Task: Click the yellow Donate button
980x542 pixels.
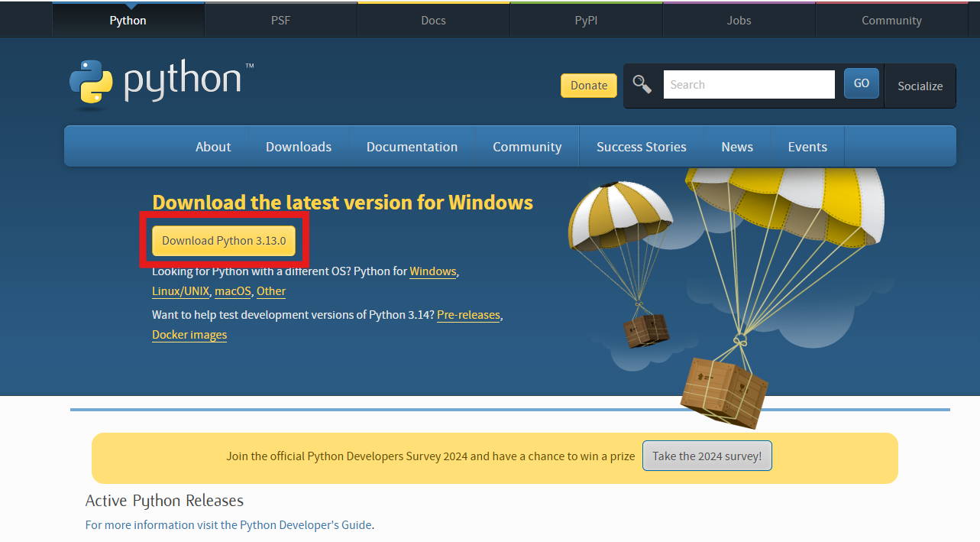Action: point(589,86)
